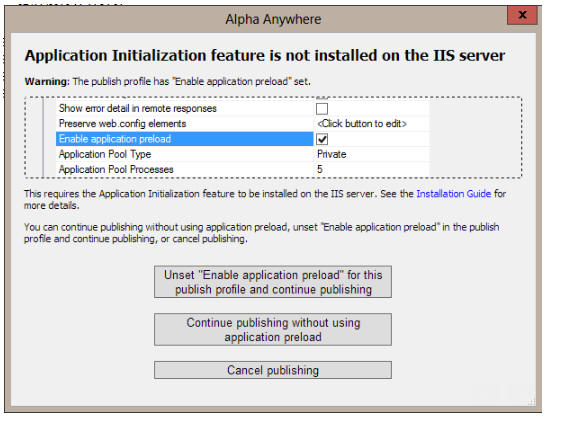Click the Cancel publishing button
This screenshot has height=424, width=571.
pyautogui.click(x=273, y=370)
